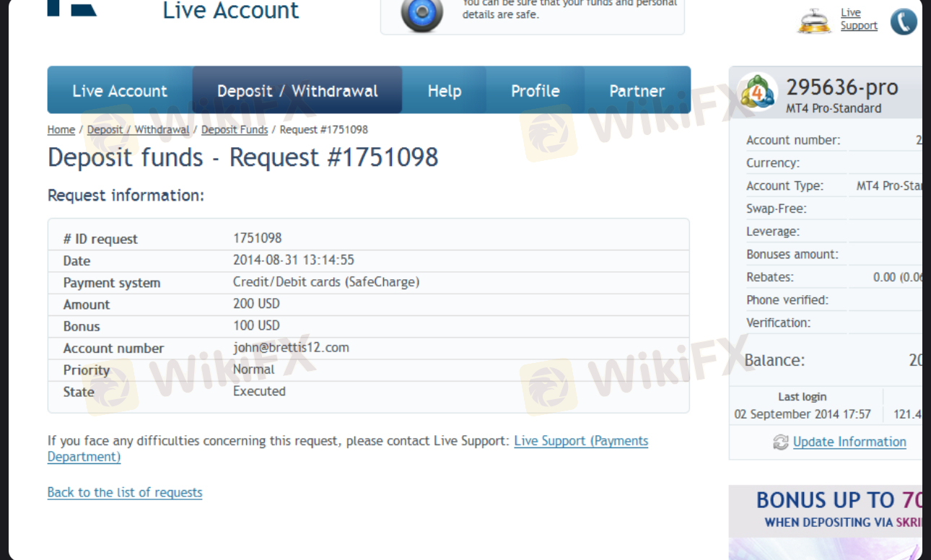
Task: Click the Update Information link
Action: tap(849, 442)
